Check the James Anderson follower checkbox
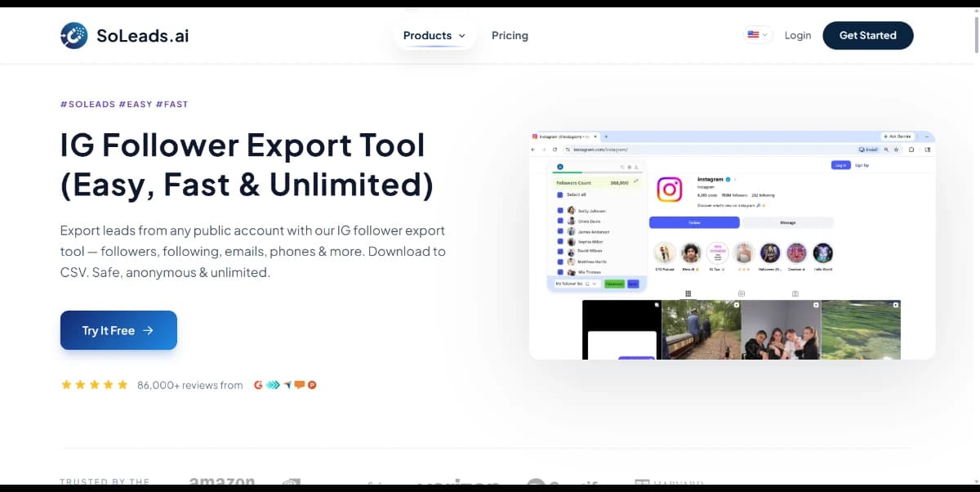Viewport: 980px width, 492px height. (x=560, y=231)
